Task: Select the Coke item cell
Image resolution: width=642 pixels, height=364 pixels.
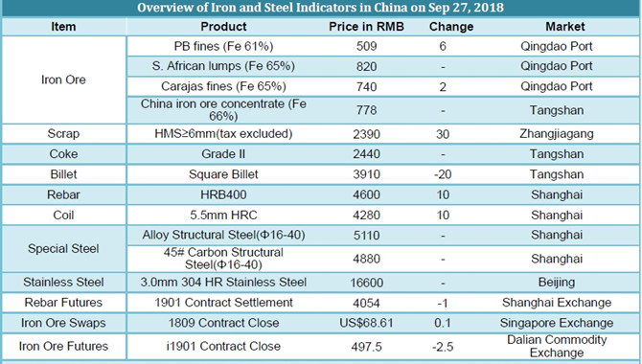Action: [63, 154]
